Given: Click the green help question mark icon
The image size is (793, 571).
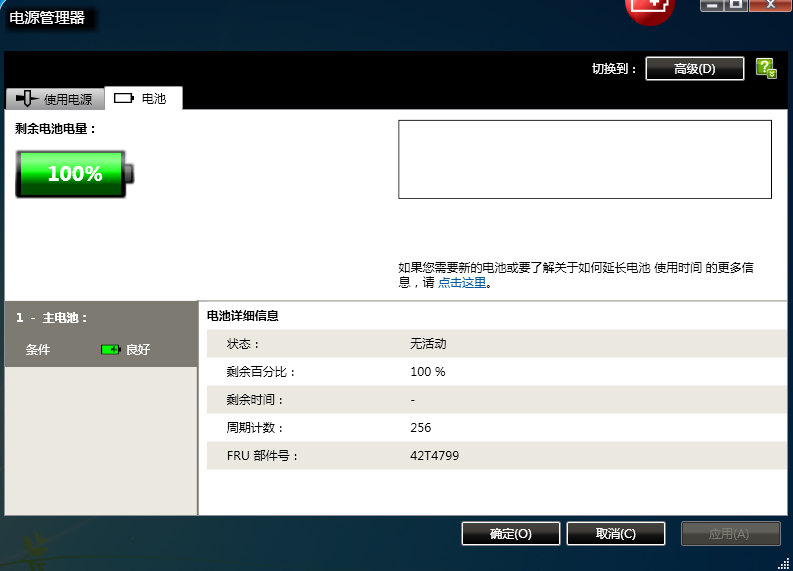Looking at the screenshot, I should tap(766, 68).
